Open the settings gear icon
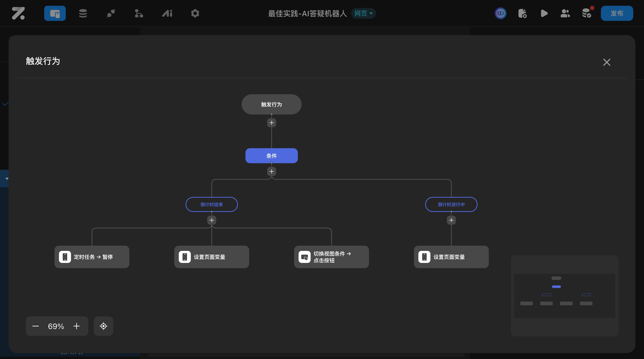This screenshot has height=359, width=644. click(195, 13)
